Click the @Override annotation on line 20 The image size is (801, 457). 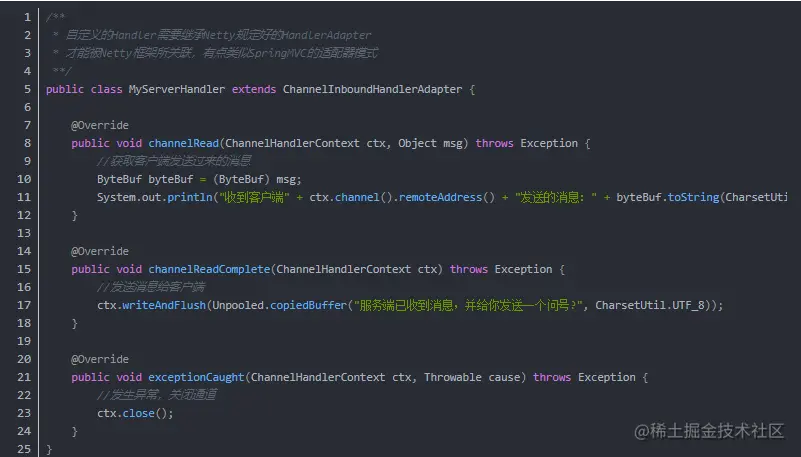100,359
